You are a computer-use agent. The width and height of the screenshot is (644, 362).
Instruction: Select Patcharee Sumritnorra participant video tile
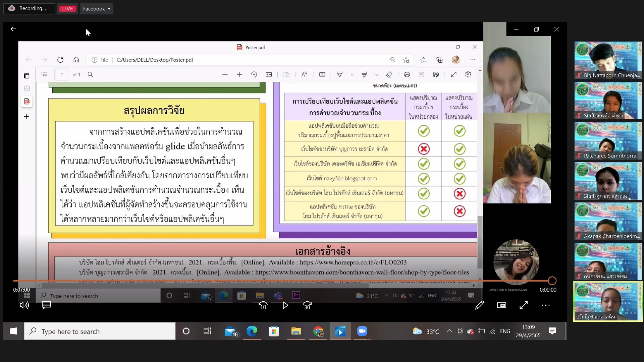[x=608, y=141]
